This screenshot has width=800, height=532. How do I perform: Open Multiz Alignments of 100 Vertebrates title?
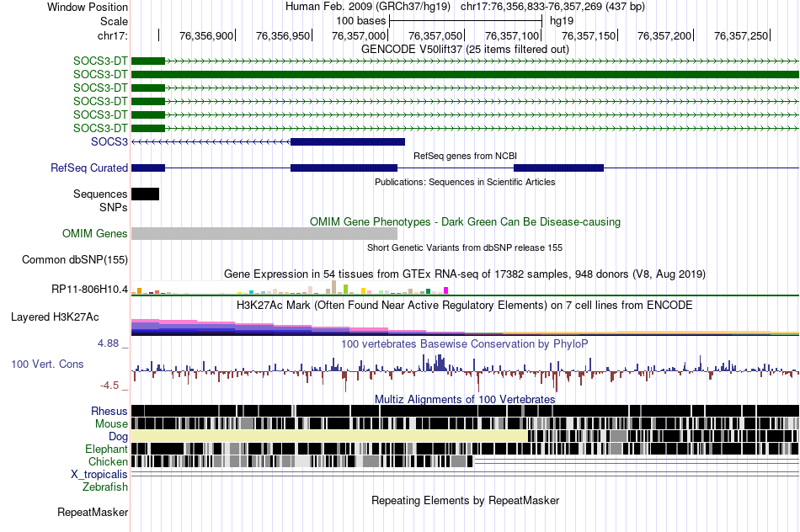point(465,399)
